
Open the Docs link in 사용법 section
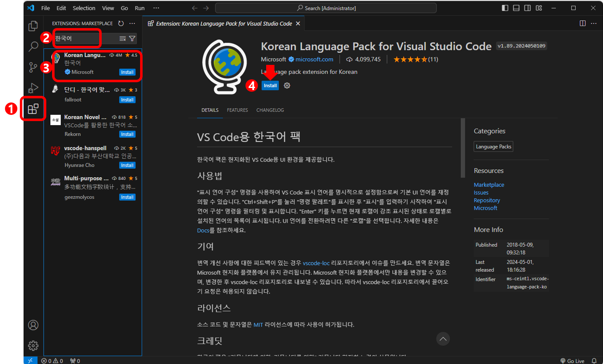pyautogui.click(x=203, y=231)
